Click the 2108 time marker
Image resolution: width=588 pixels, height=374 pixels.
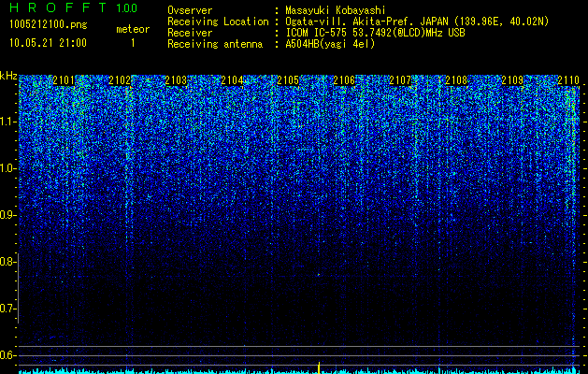pyautogui.click(x=457, y=79)
